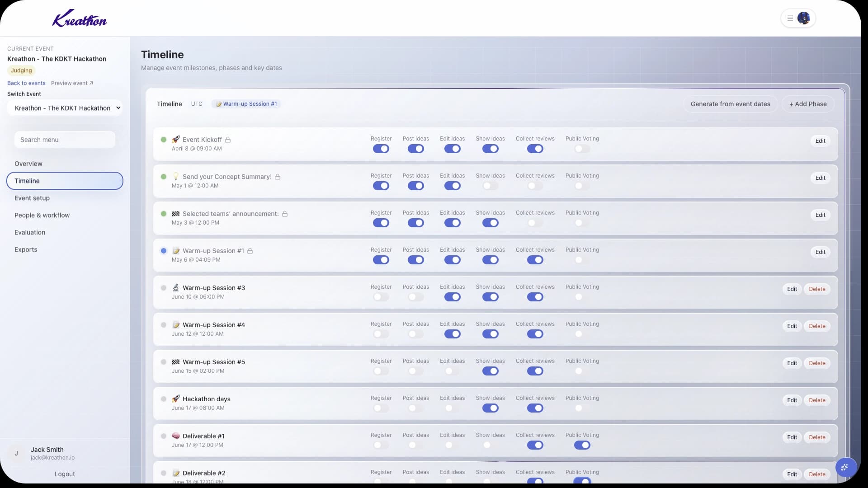Click the Kreathon logo

point(80,18)
